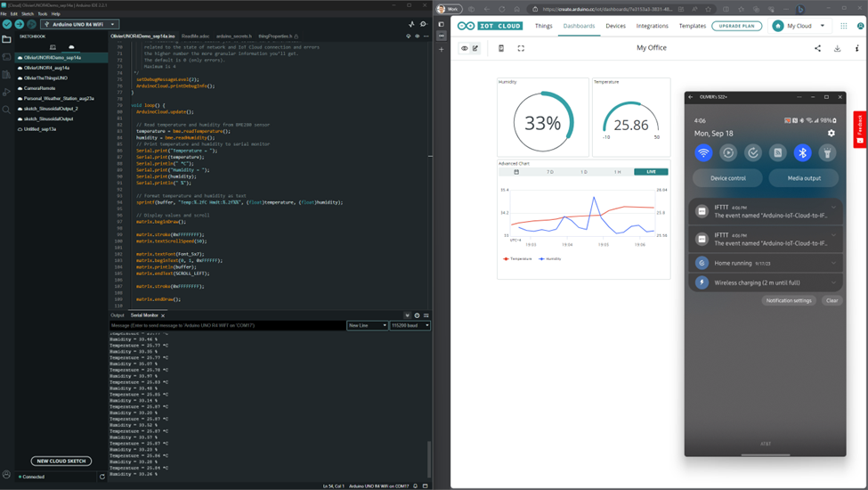Open the CameraRemote sketch in sketchbook

(x=39, y=88)
